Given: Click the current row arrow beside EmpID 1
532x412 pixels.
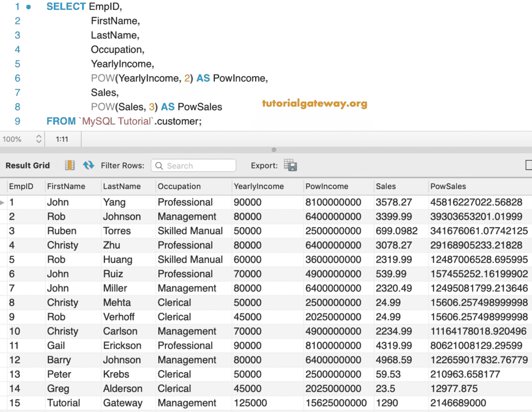Looking at the screenshot, I should 3,202.
